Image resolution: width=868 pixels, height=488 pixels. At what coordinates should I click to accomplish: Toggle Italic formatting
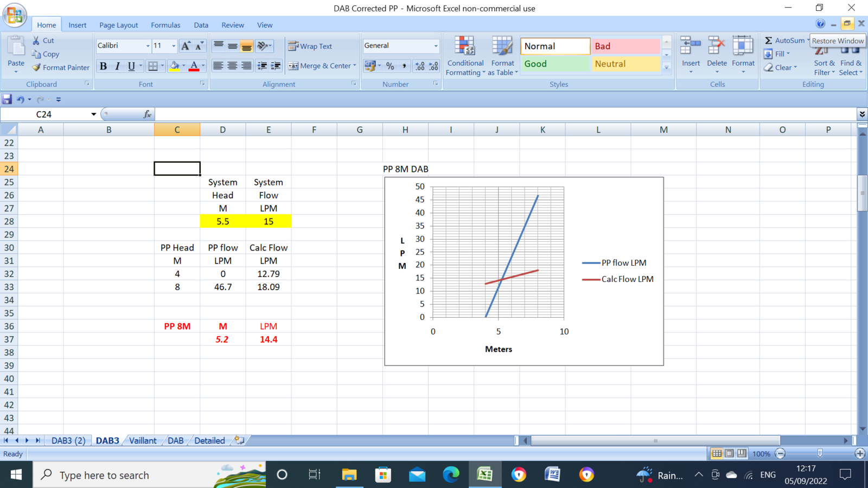[117, 66]
